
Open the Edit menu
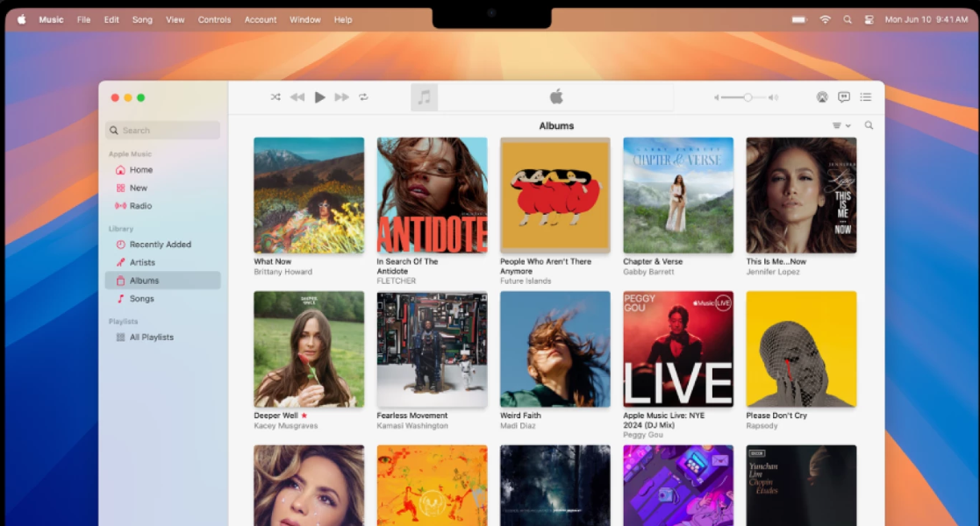[111, 19]
